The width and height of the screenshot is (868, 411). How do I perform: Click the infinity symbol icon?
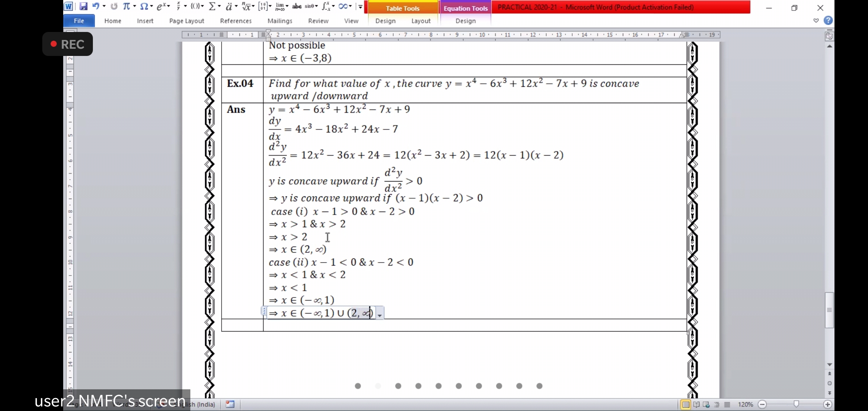343,6
